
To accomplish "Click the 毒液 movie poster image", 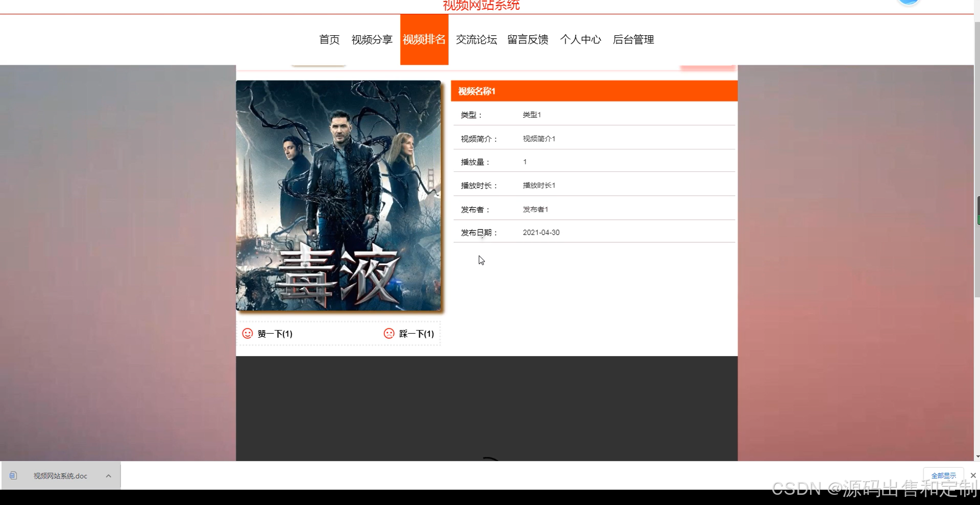I will pyautogui.click(x=338, y=195).
